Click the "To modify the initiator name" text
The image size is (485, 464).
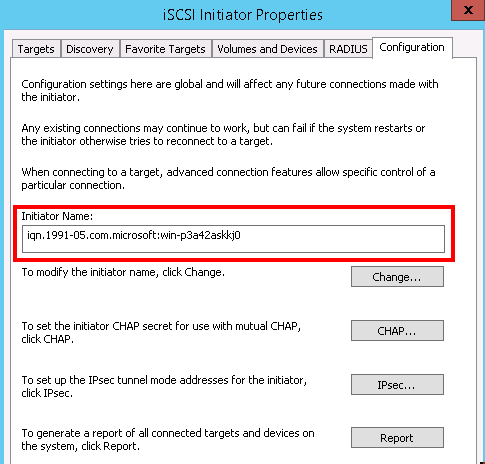pyautogui.click(x=123, y=272)
